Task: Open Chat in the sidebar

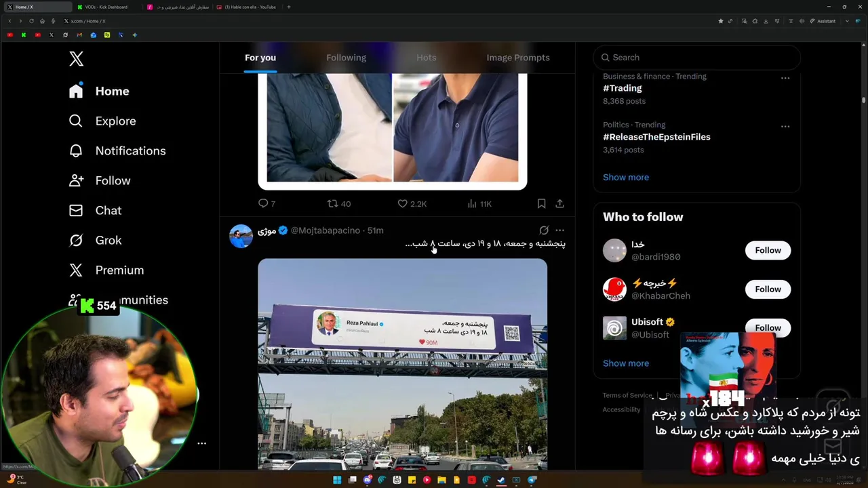Action: [95, 210]
